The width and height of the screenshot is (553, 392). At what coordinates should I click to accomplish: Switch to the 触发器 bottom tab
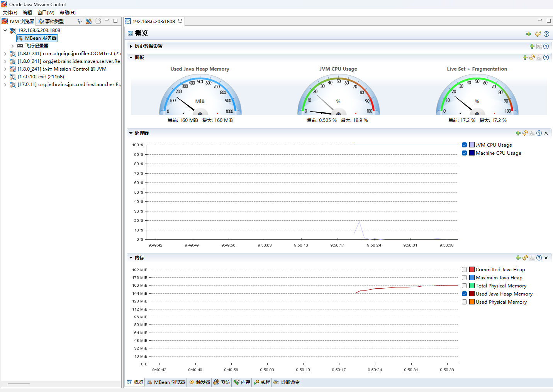(199, 382)
